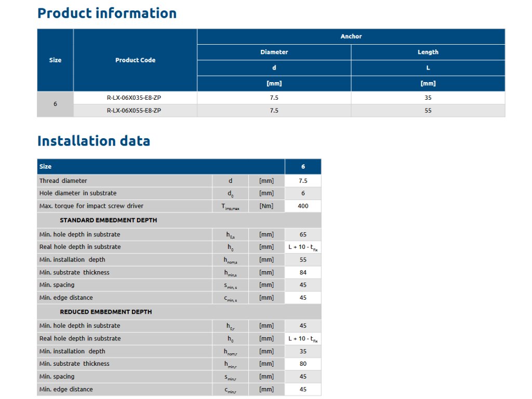
Task: Select product code R-LX-06X035-E8-ZP
Action: 135,98
